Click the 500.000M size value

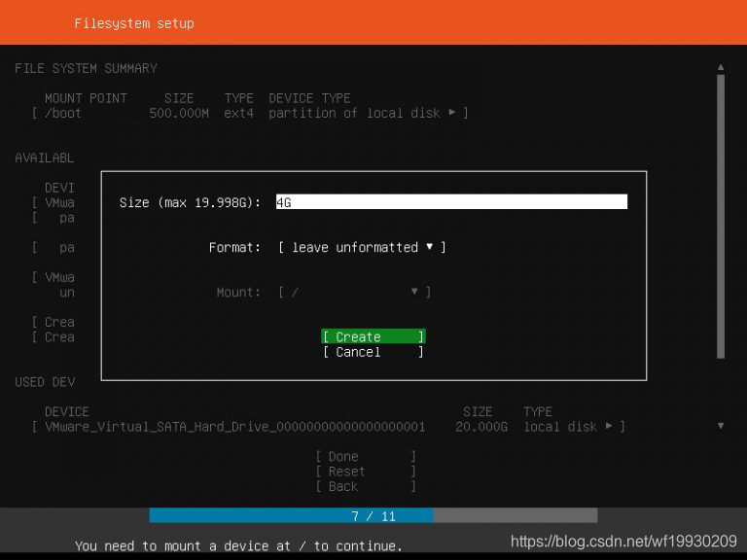coord(179,113)
